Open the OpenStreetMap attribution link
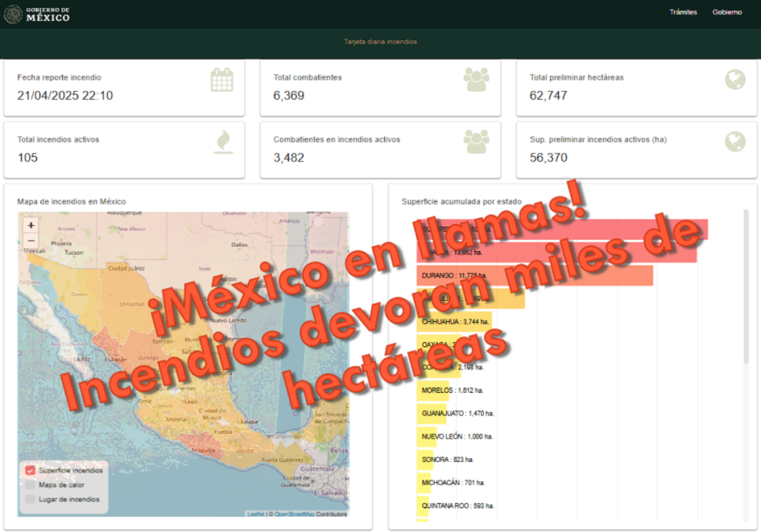The height and width of the screenshot is (532, 761). pyautogui.click(x=294, y=514)
